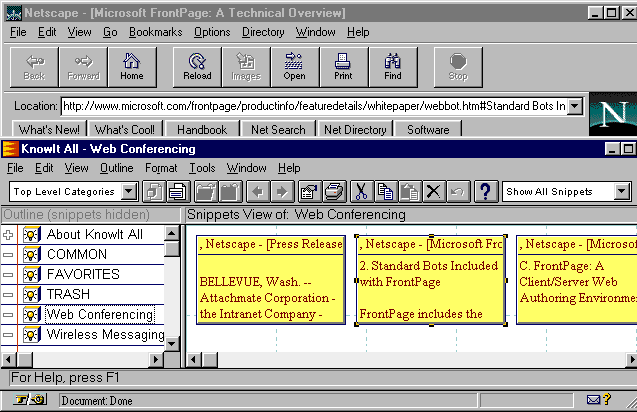Open the Bookmarks menu in Netscape
Screen dimensions: 637x412
pyautogui.click(x=155, y=32)
